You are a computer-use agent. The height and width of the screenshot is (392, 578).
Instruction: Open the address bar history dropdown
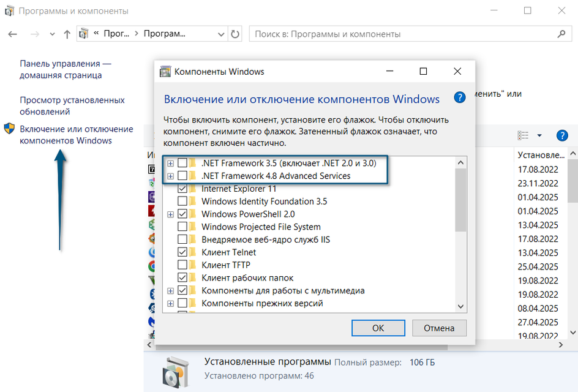[221, 34]
